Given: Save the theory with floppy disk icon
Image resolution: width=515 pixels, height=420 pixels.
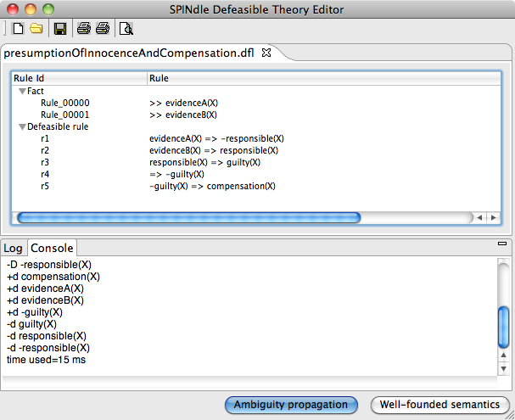Looking at the screenshot, I should 60,29.
